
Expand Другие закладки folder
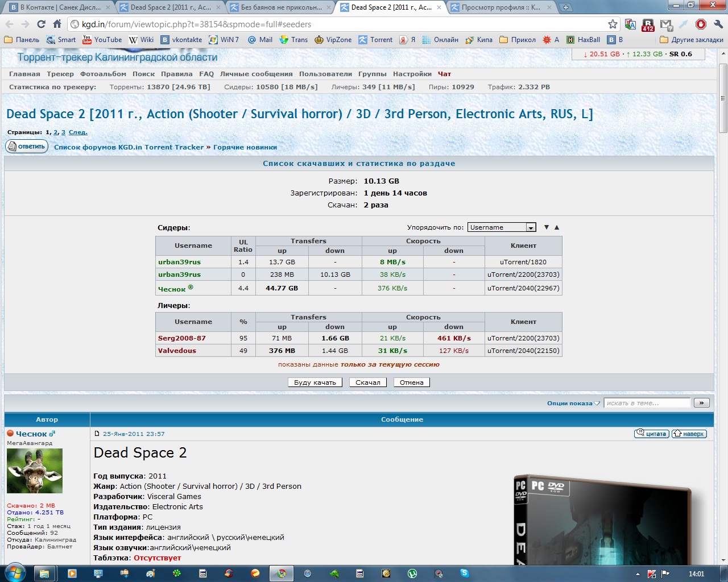(x=692, y=40)
